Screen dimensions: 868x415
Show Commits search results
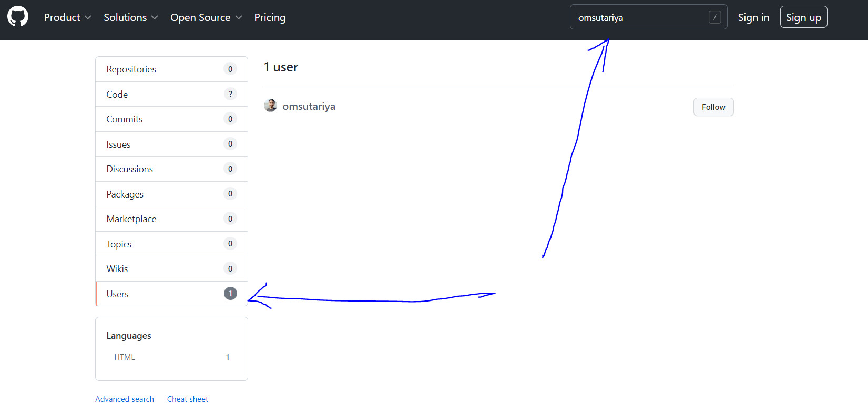tap(171, 119)
